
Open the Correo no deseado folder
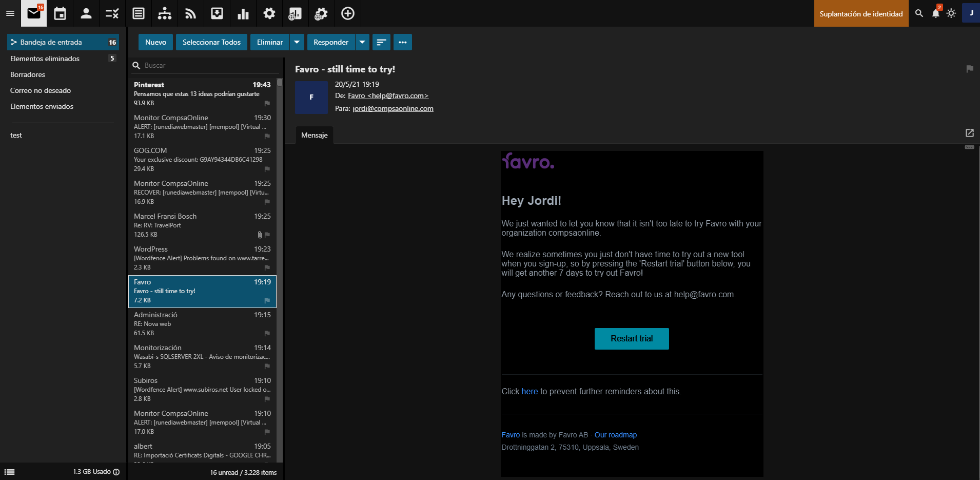(x=63, y=90)
